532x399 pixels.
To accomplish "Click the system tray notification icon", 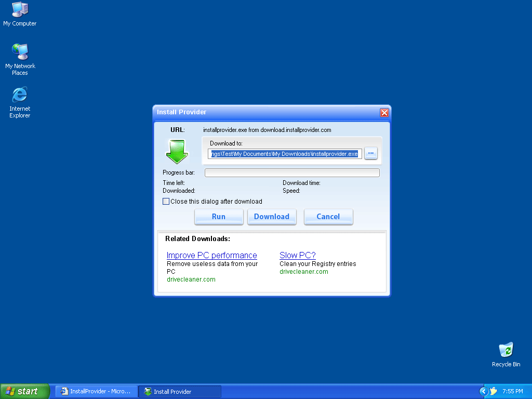I will [x=494, y=391].
